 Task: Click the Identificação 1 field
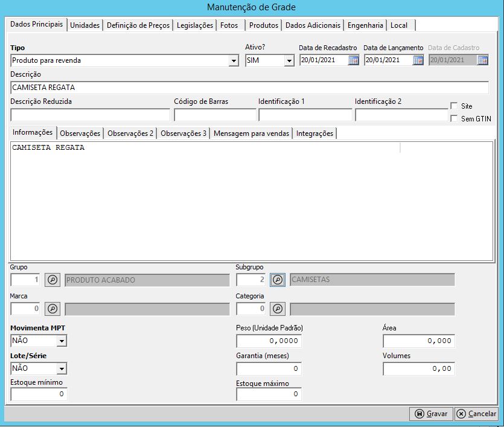(305, 115)
